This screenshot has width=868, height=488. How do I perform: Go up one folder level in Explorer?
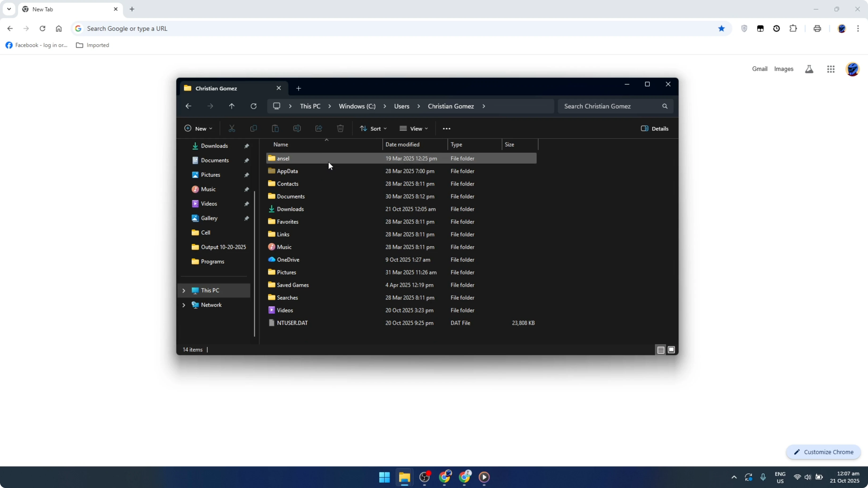pos(232,106)
